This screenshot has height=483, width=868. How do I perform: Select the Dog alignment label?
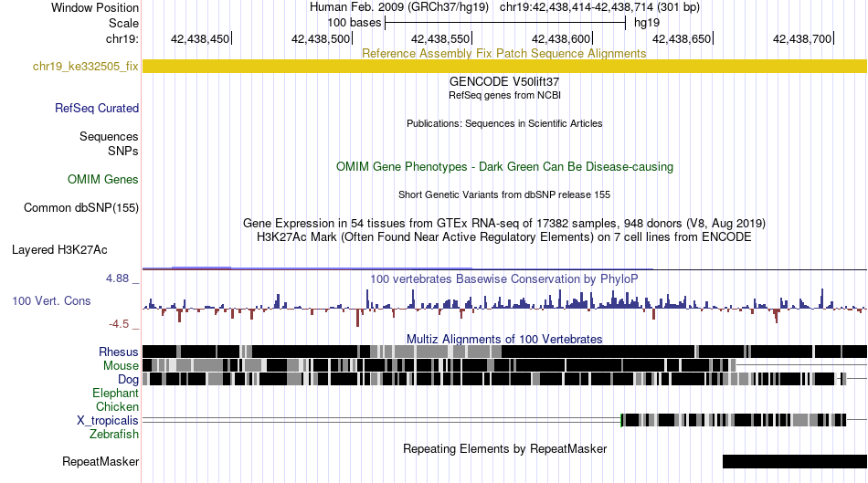click(128, 380)
